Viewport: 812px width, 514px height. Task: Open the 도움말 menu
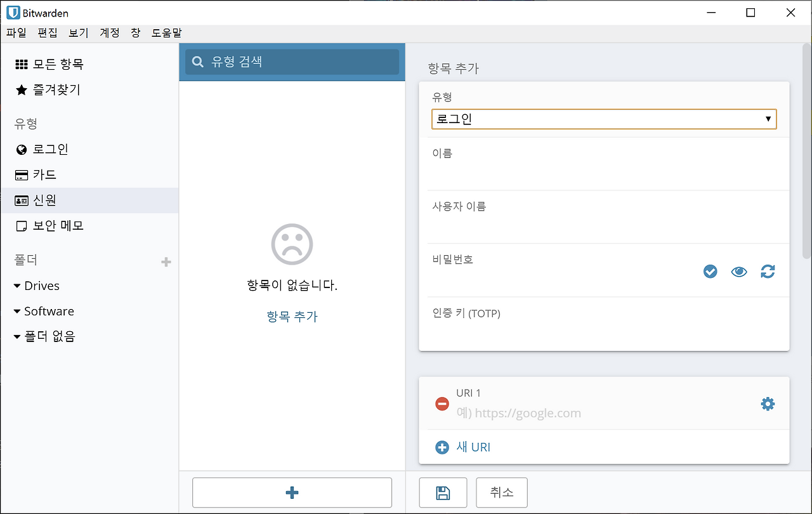pyautogui.click(x=166, y=33)
